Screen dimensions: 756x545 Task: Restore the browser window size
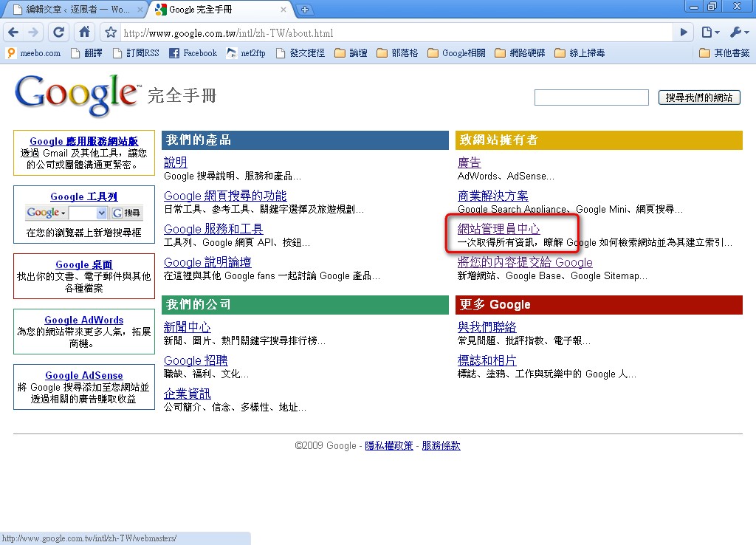712,6
